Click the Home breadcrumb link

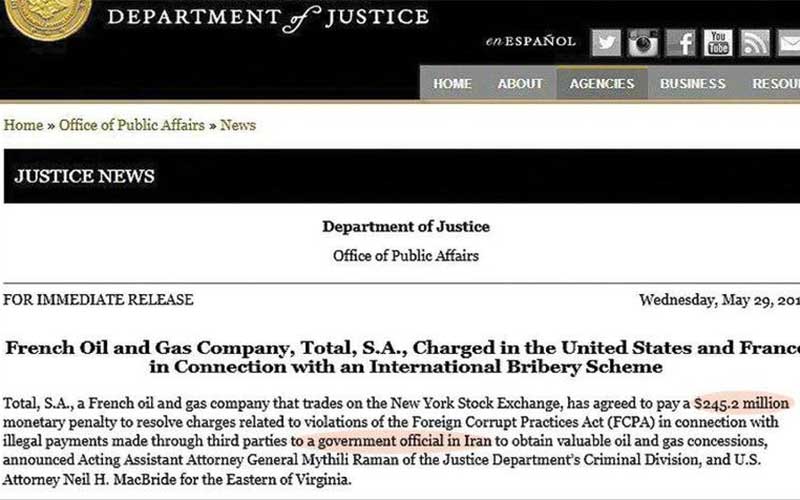24,126
